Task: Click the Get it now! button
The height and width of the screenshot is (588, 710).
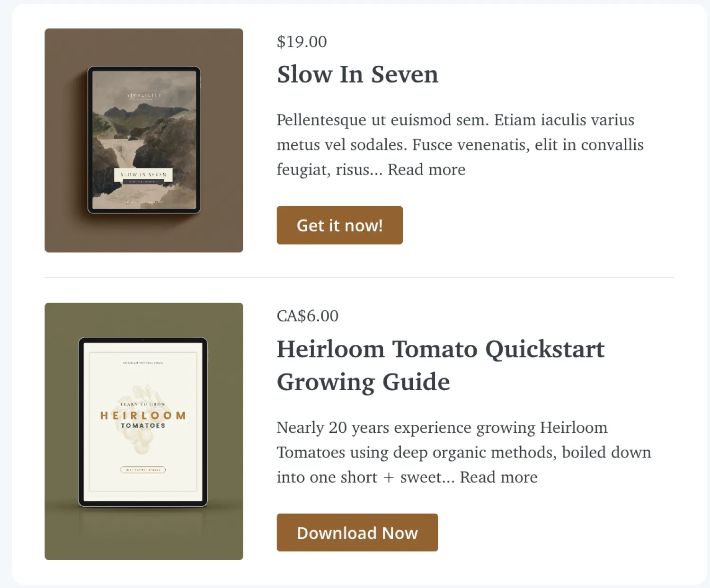Action: [339, 225]
